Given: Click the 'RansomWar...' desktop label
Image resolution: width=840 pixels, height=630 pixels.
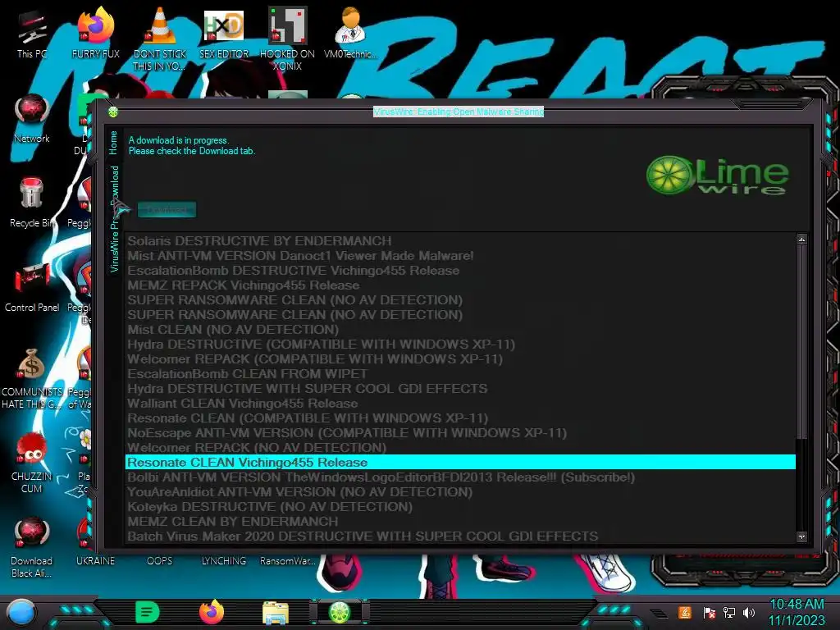Looking at the screenshot, I should 287,561.
